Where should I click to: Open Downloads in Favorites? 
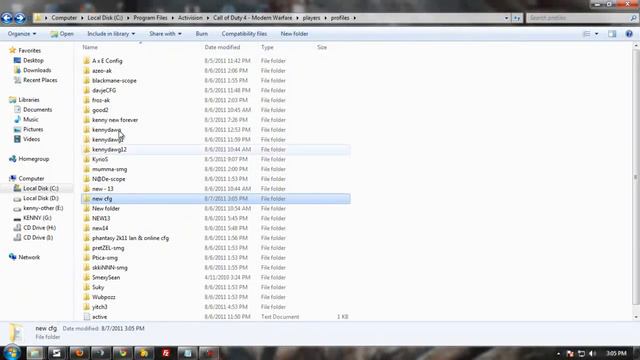[37, 70]
